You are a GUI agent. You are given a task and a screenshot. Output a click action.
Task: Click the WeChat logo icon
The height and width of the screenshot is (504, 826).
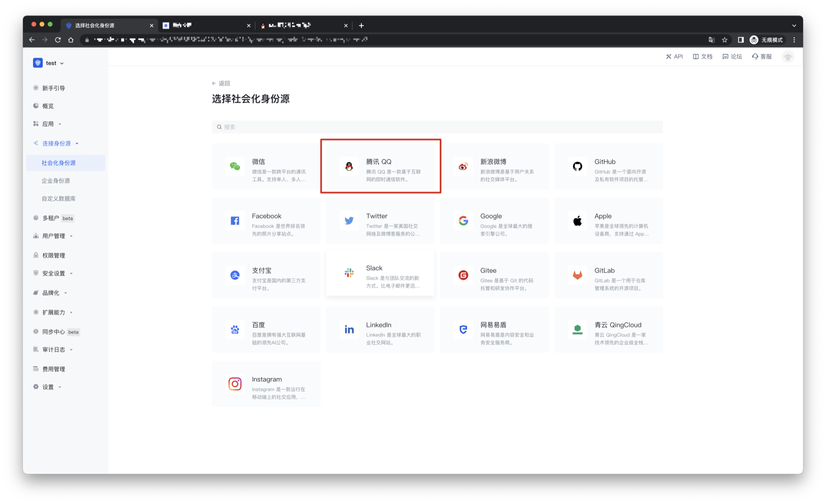pos(235,166)
